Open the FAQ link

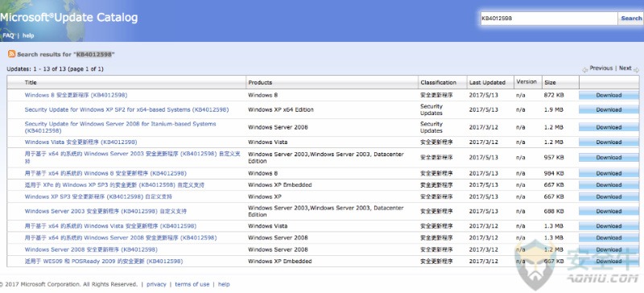8,35
